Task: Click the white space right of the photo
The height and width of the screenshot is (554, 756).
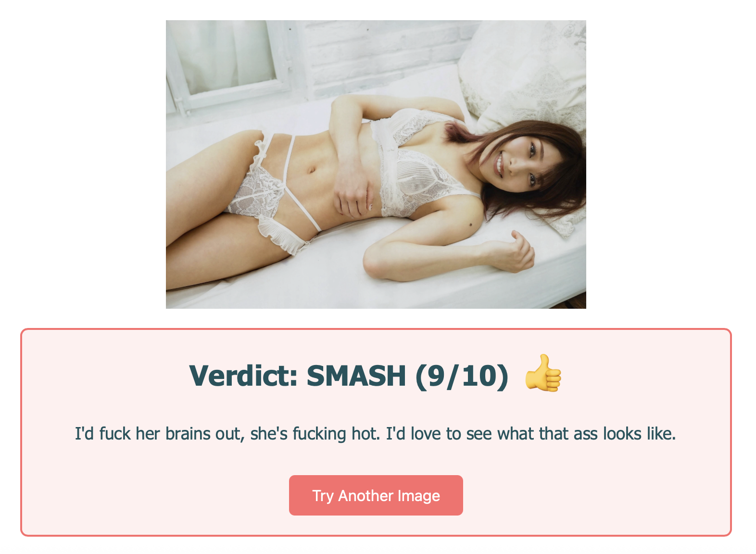Action: 671,164
